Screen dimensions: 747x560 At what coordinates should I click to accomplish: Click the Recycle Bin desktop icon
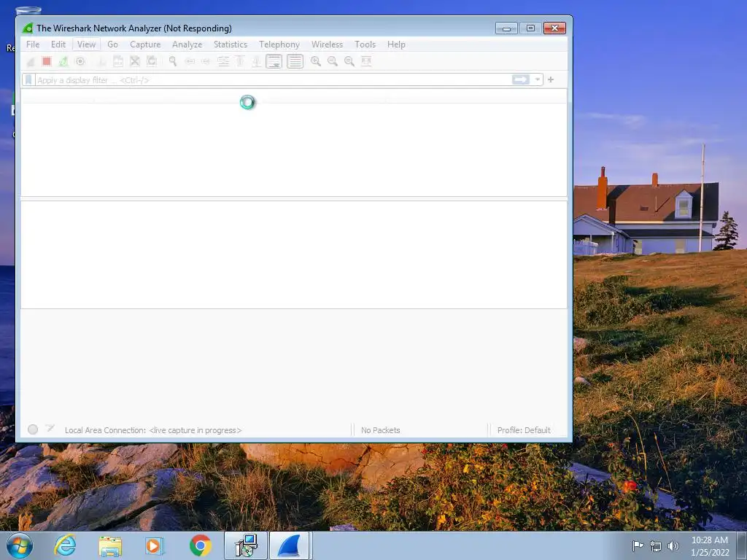(28, 10)
